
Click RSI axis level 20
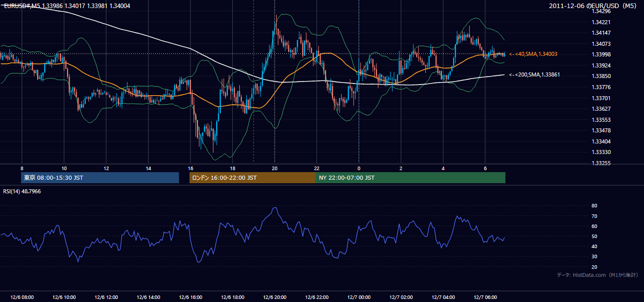tap(595, 267)
